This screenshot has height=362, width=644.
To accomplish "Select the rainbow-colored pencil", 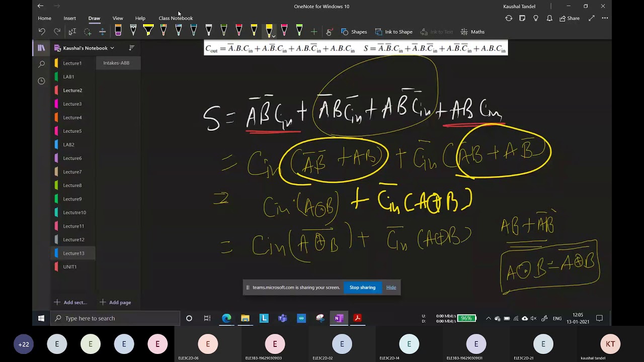I will pos(164,31).
